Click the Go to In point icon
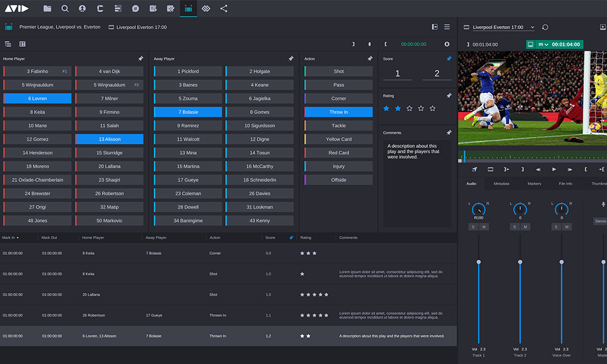This screenshot has width=607, height=364. point(506,169)
